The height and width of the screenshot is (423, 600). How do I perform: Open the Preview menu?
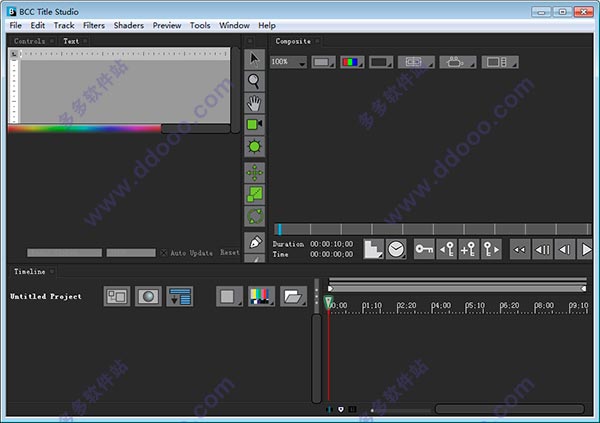coord(167,25)
